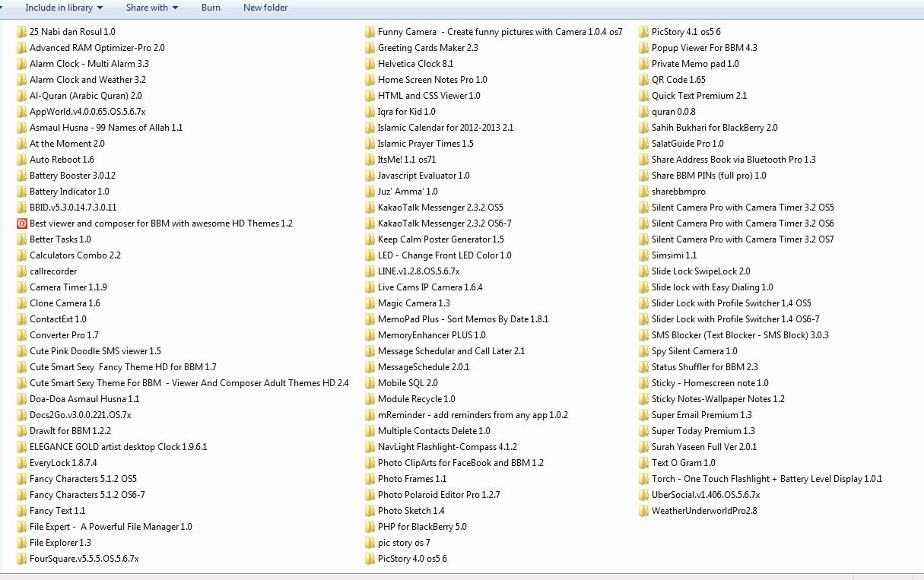Screen dimensions: 924x580
Task: Click PHP for BlackBerry 5.0 folder icon
Action: tap(370, 527)
